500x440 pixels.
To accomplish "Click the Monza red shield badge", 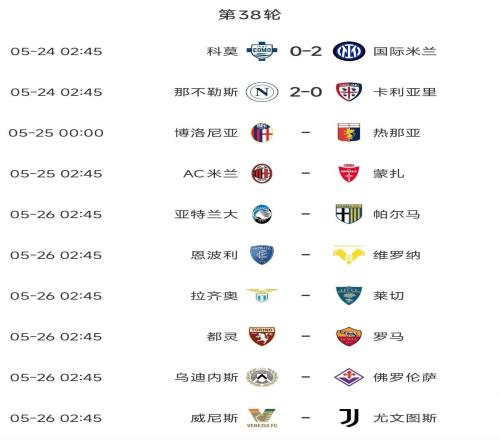I will 349,173.
